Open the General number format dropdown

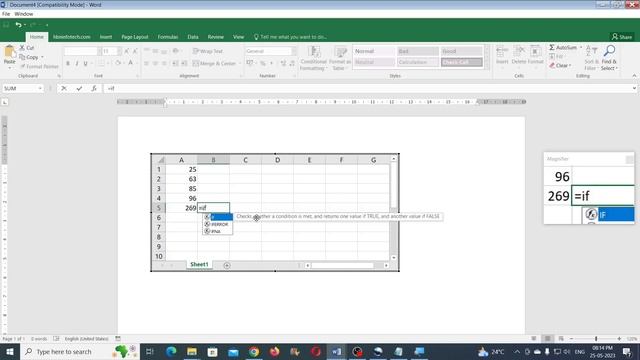coord(294,51)
